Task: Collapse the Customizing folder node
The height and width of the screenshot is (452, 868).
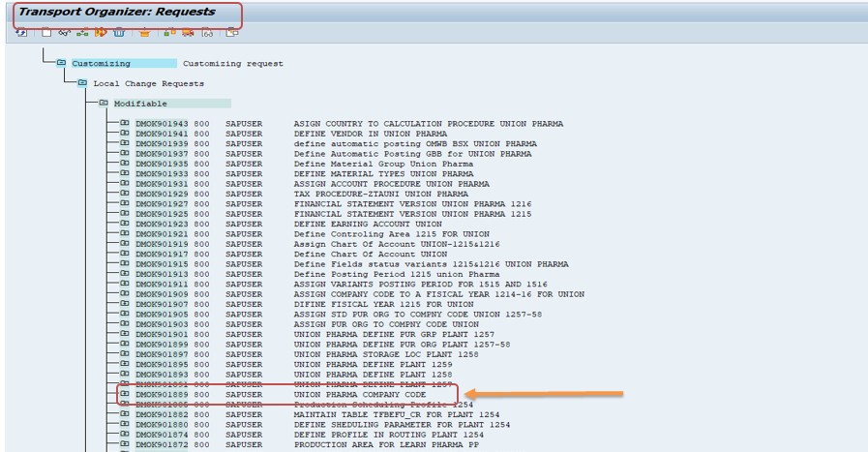Action: tap(61, 64)
